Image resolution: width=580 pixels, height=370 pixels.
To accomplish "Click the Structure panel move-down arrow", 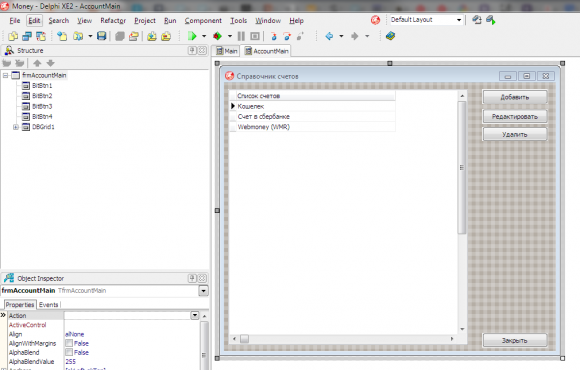I will click(x=51, y=63).
